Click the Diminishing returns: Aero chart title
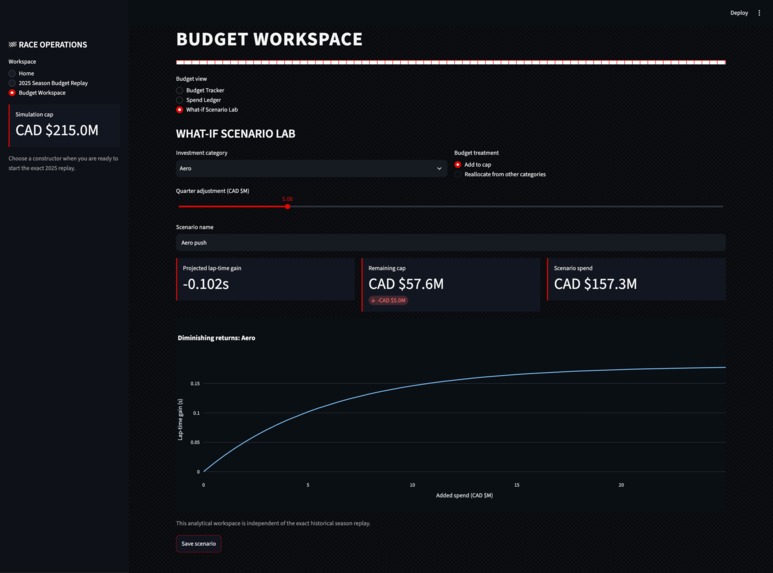This screenshot has width=773, height=573. 216,338
